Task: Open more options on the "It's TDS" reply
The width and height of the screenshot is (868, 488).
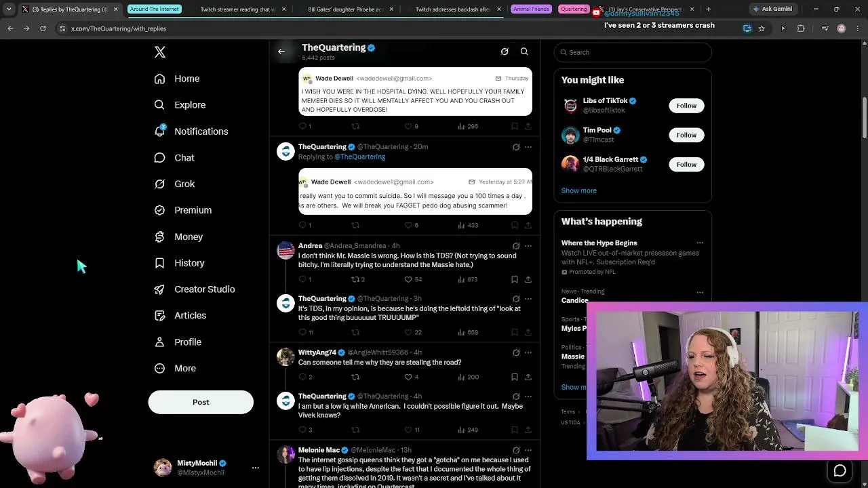Action: click(x=528, y=299)
